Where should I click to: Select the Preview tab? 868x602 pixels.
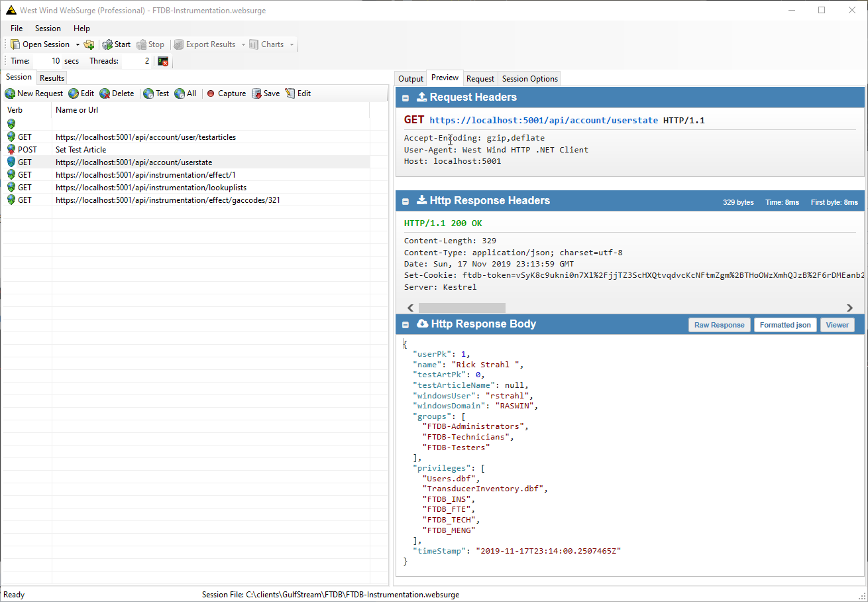(445, 78)
